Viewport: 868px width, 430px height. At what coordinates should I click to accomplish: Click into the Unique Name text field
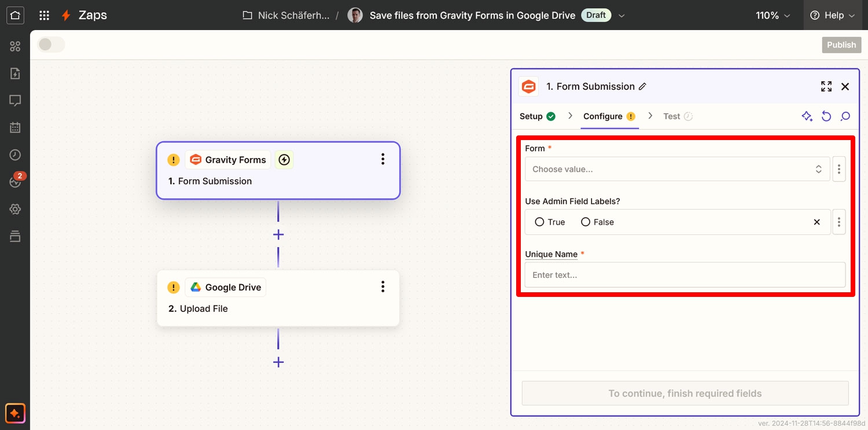(x=685, y=275)
